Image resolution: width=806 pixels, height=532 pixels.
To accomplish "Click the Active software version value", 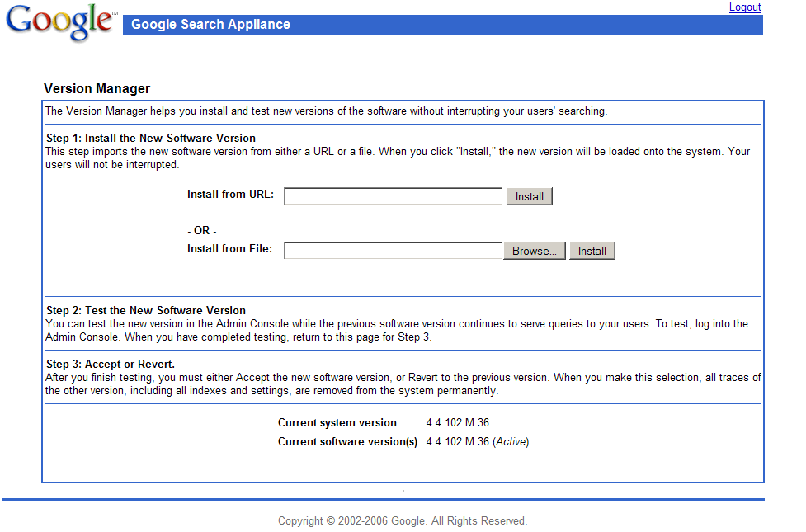I will (x=478, y=441).
